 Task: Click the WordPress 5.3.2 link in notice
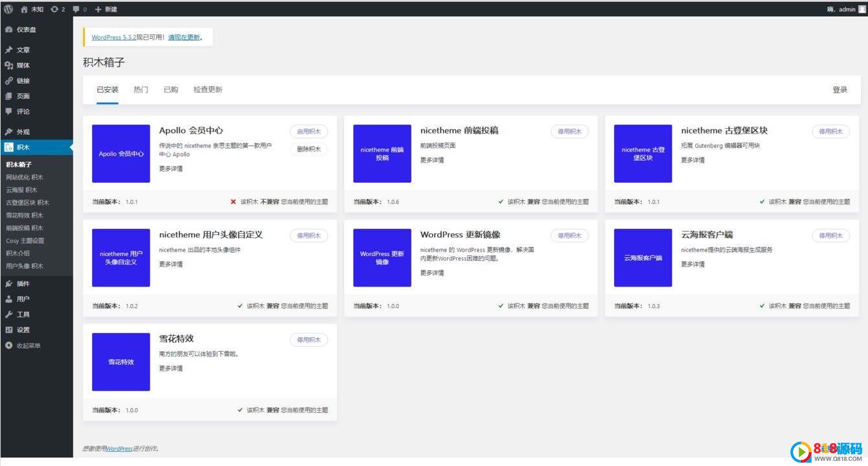114,38
